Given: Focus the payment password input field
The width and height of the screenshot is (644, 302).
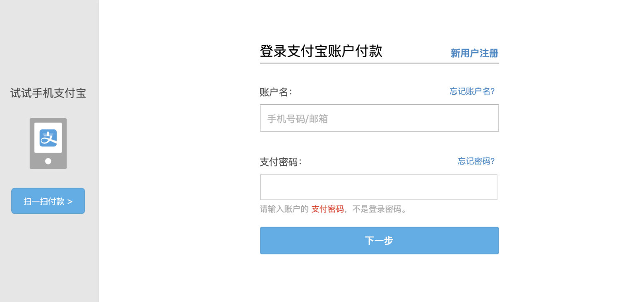Looking at the screenshot, I should tap(377, 187).
